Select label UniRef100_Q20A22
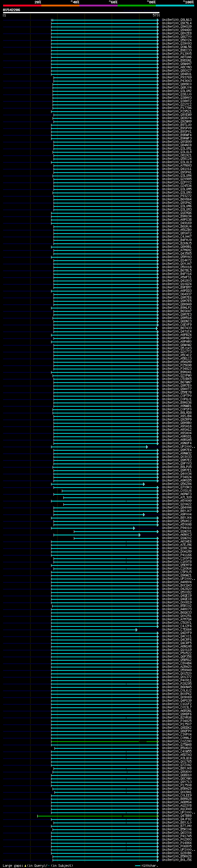This screenshot has height=868, width=197. pyautogui.click(x=177, y=504)
